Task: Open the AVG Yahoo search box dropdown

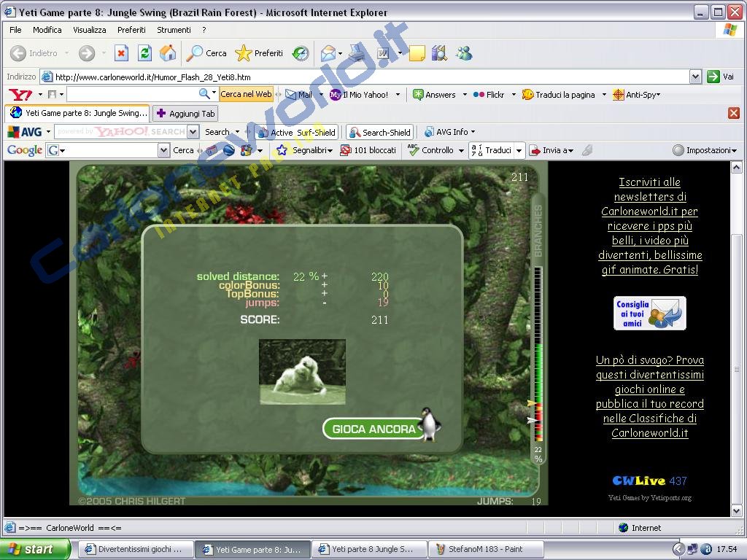Action: (193, 132)
